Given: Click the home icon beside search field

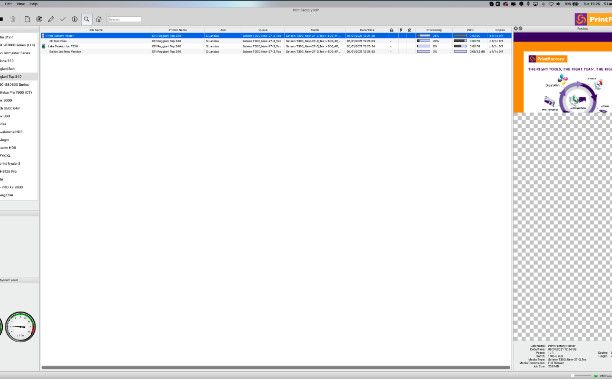Looking at the screenshot, I should click(x=99, y=19).
